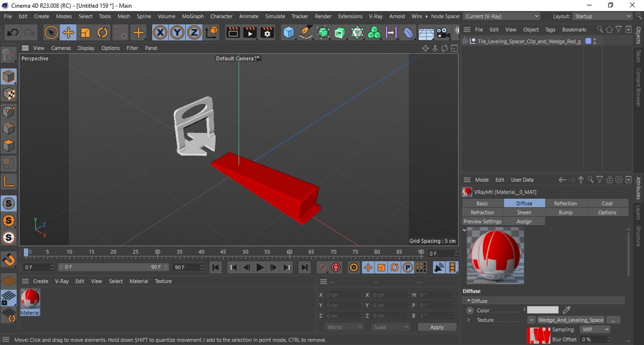This screenshot has width=644, height=345.
Task: Add a Cube primitive object
Action: (289, 33)
